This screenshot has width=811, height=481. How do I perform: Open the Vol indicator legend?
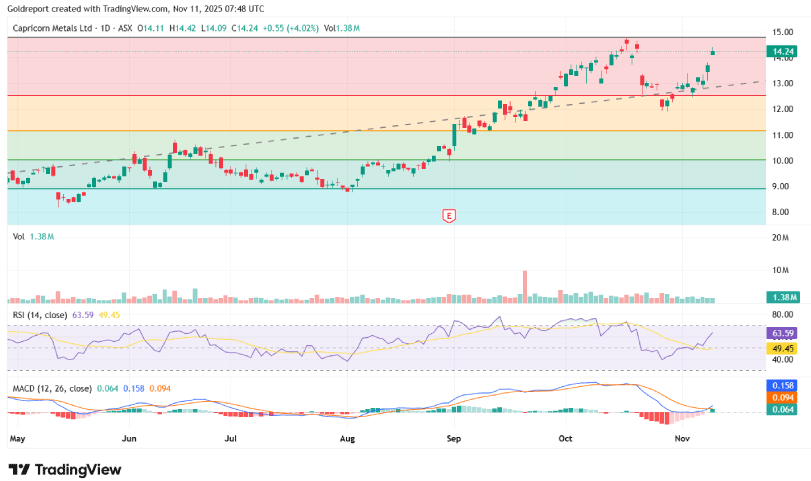click(19, 237)
